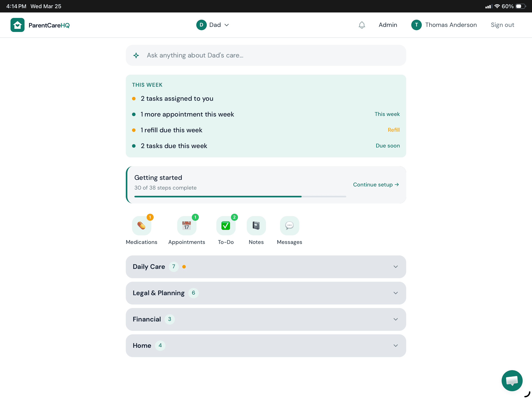Expand the Daily Care section
This screenshot has width=532, height=399.
[x=266, y=267]
